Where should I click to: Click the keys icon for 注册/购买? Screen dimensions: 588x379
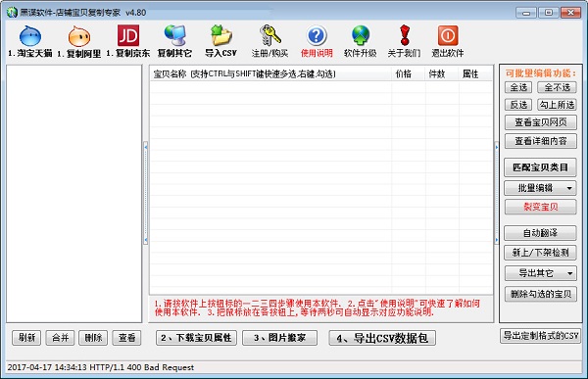[x=270, y=35]
